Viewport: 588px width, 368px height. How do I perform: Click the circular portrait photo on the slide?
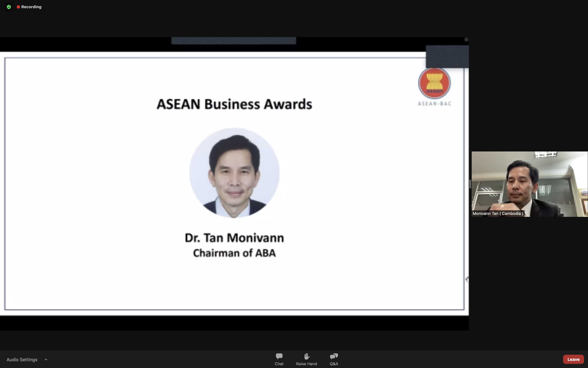(x=234, y=173)
